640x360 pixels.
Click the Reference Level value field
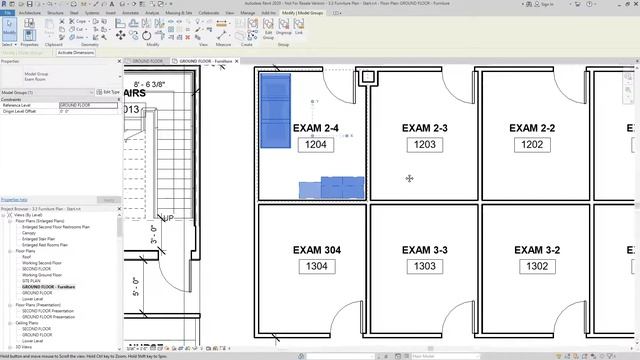pos(89,105)
